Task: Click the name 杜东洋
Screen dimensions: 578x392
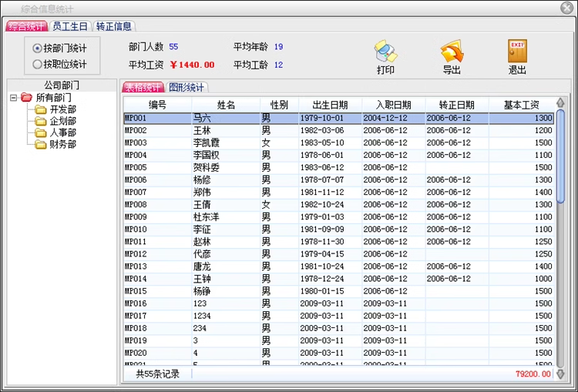Action: [207, 217]
